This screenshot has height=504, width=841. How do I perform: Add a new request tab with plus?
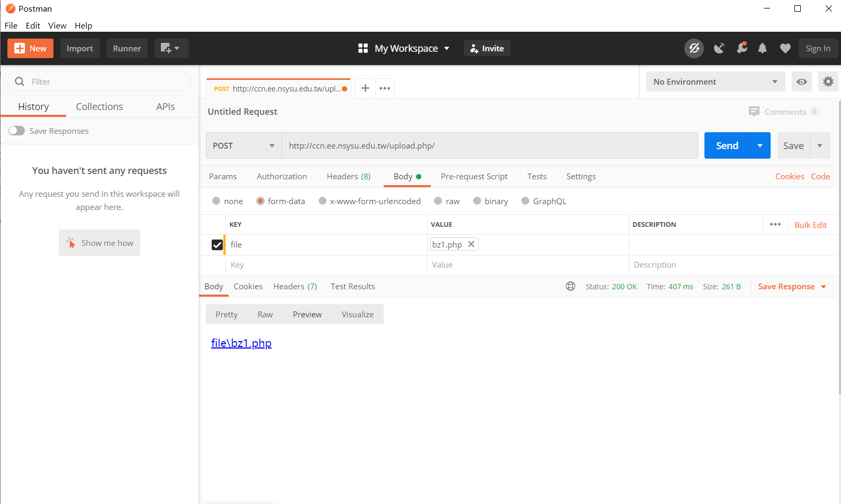pos(365,88)
